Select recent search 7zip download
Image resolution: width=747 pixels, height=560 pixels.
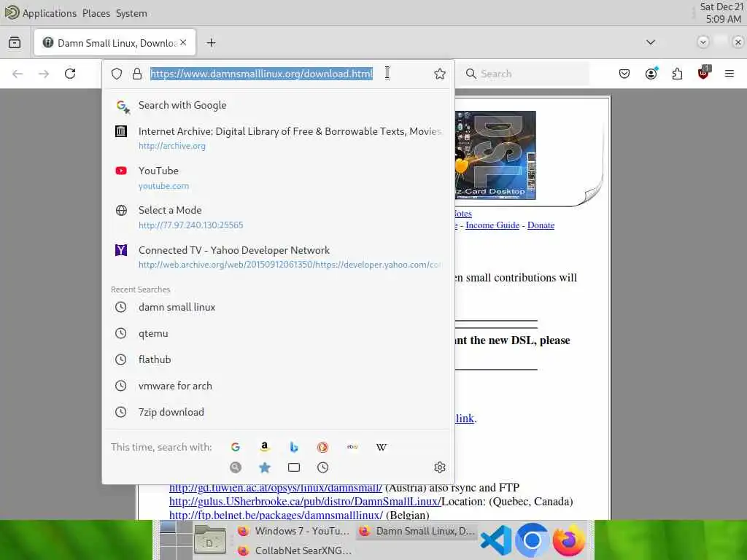click(x=278, y=412)
